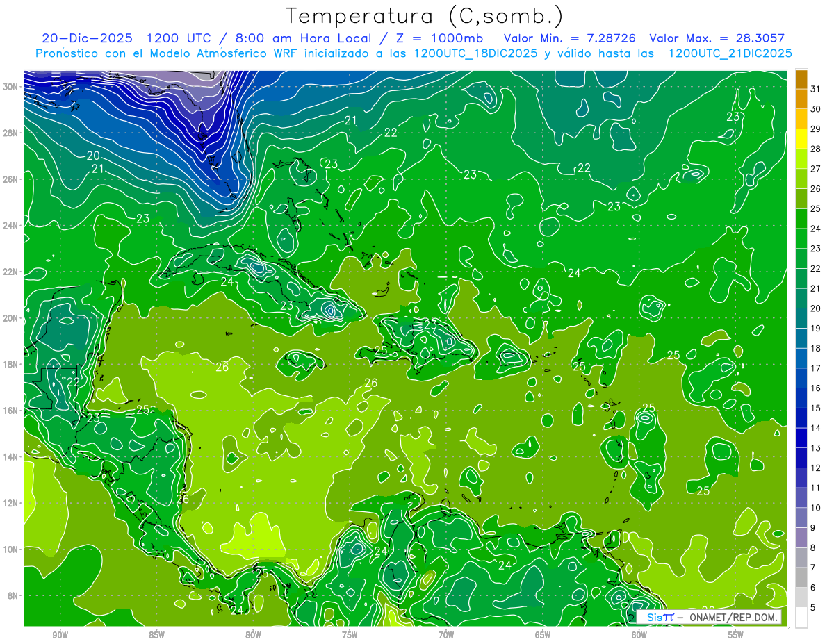Click the 'Sisπ' logo text
The height and width of the screenshot is (644, 834).
point(660,617)
